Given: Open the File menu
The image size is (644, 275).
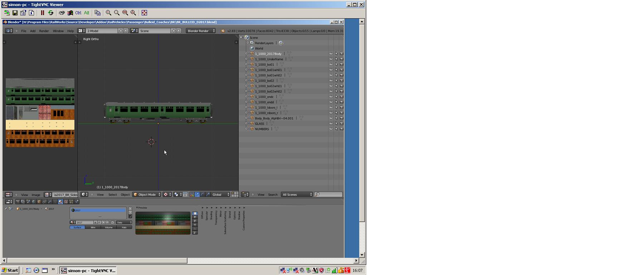Looking at the screenshot, I should [24, 31].
